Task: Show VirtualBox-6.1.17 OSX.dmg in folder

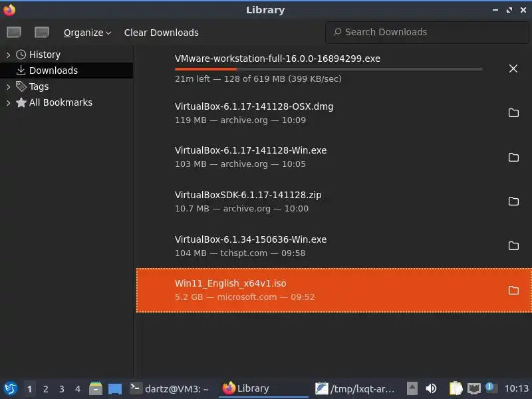Action: [513, 112]
